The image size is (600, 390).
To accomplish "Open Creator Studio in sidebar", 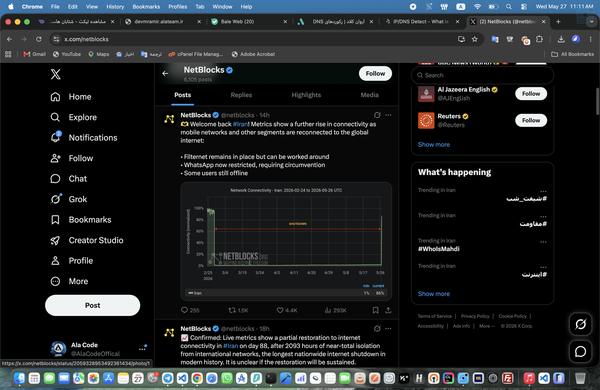I will (x=87, y=240).
